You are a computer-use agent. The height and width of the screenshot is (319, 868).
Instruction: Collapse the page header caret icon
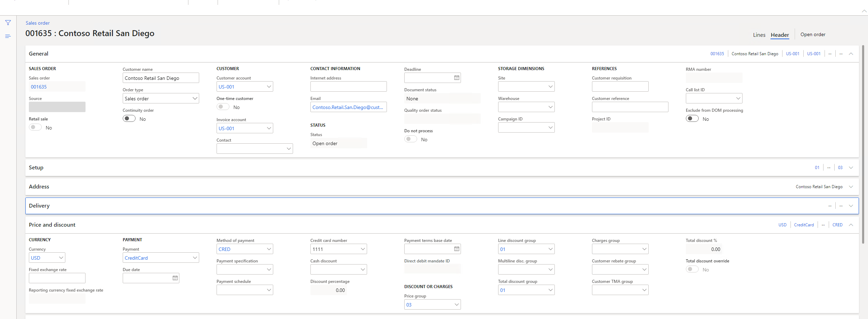click(864, 11)
